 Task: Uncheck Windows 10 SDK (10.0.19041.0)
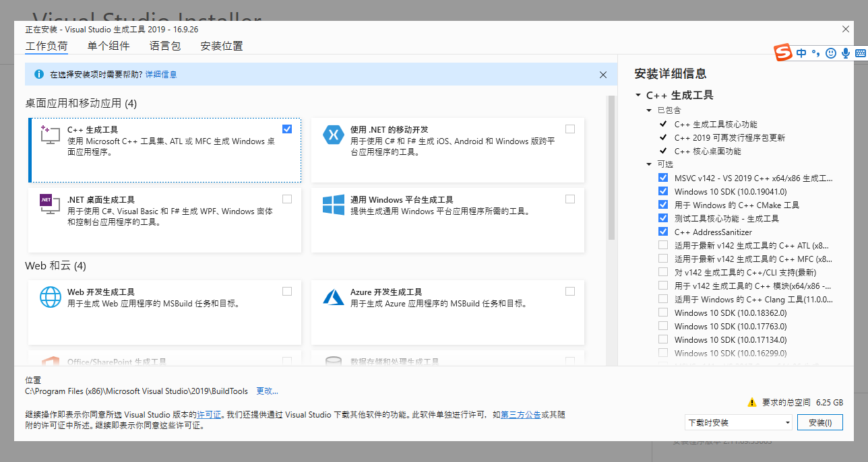pos(663,191)
